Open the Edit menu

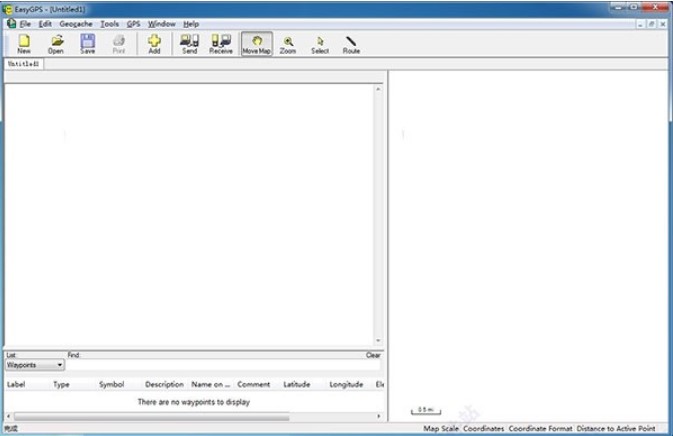click(x=45, y=24)
